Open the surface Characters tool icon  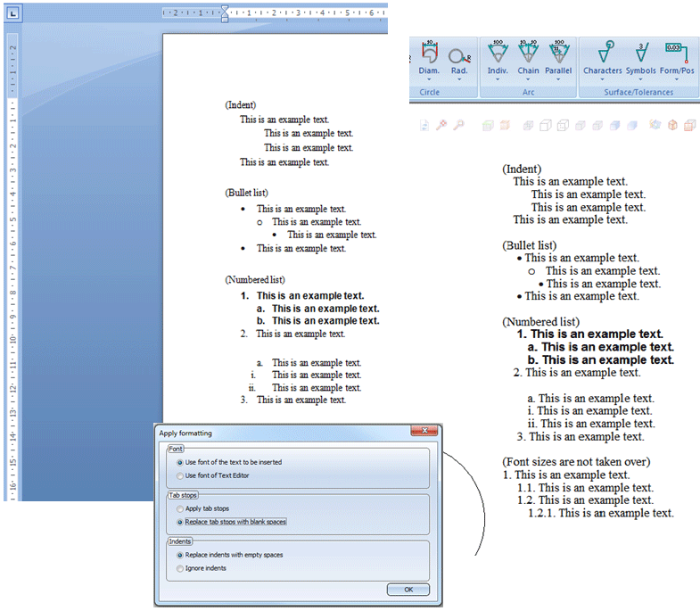pos(605,52)
